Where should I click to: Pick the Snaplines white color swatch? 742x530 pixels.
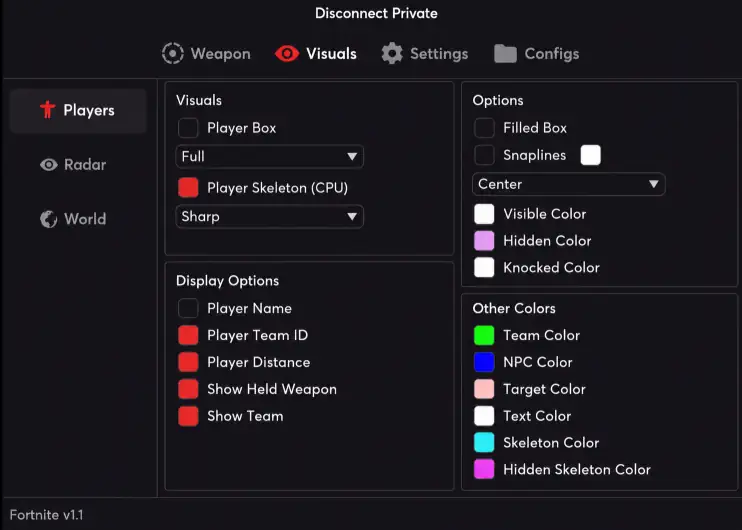point(591,155)
